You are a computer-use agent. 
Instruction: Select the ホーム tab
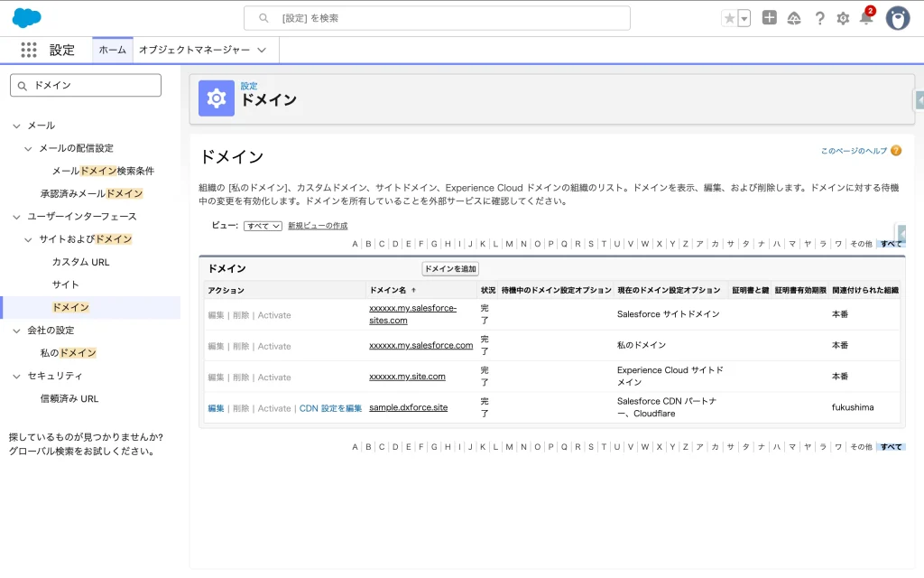click(x=113, y=51)
